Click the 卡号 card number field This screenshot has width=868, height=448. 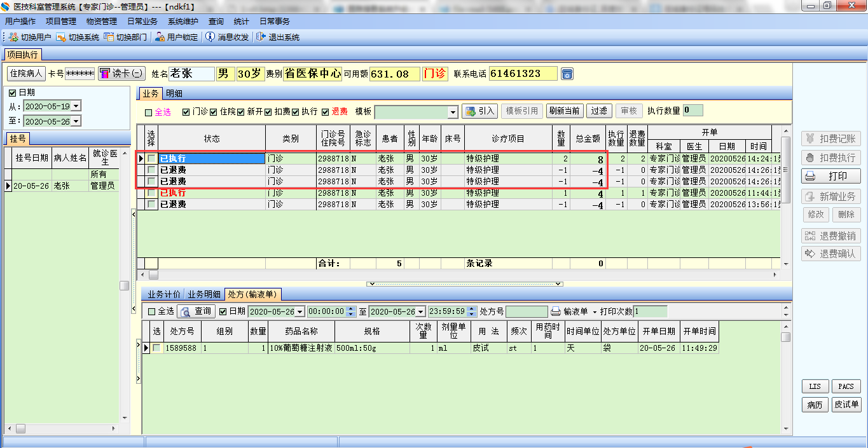79,74
